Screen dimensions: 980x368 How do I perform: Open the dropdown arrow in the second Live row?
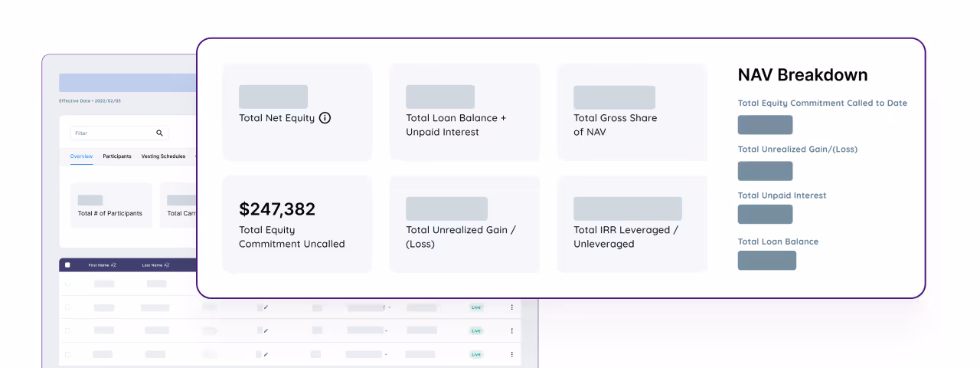click(x=386, y=331)
